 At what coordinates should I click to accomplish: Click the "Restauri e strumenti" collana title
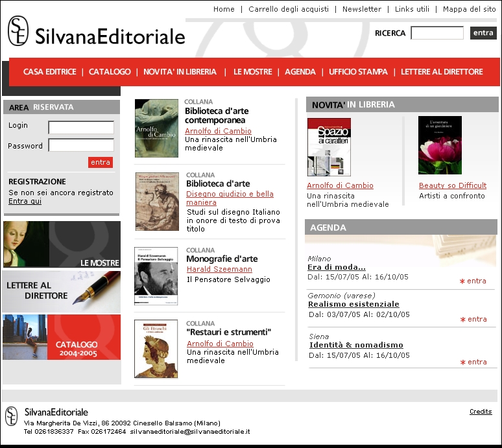228,332
